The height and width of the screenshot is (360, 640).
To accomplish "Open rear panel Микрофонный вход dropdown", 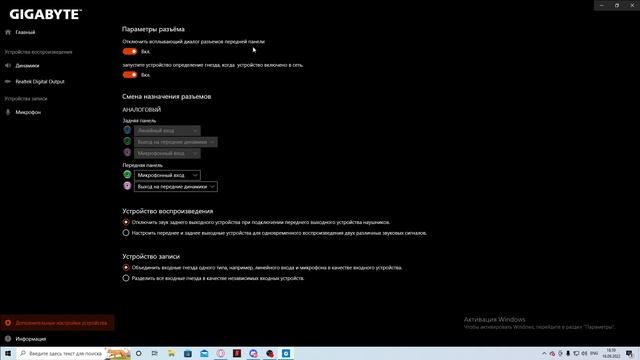I will point(167,153).
